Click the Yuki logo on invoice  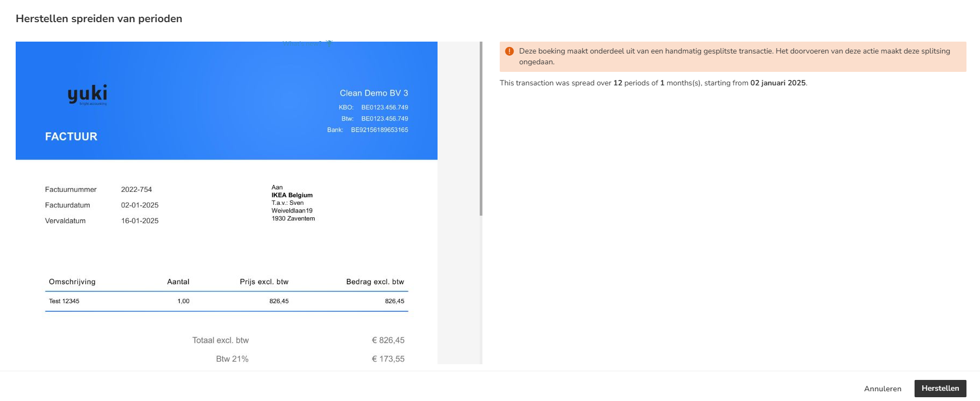tap(87, 95)
